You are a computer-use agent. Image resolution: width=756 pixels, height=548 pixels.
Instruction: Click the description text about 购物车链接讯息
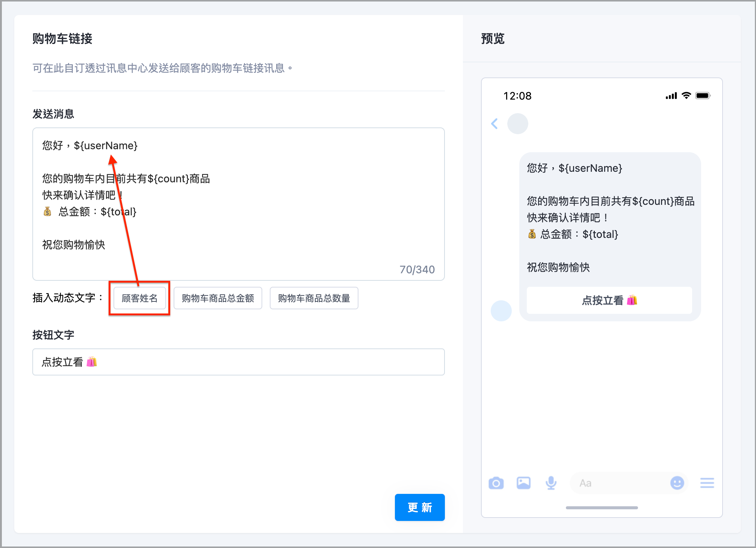point(162,68)
